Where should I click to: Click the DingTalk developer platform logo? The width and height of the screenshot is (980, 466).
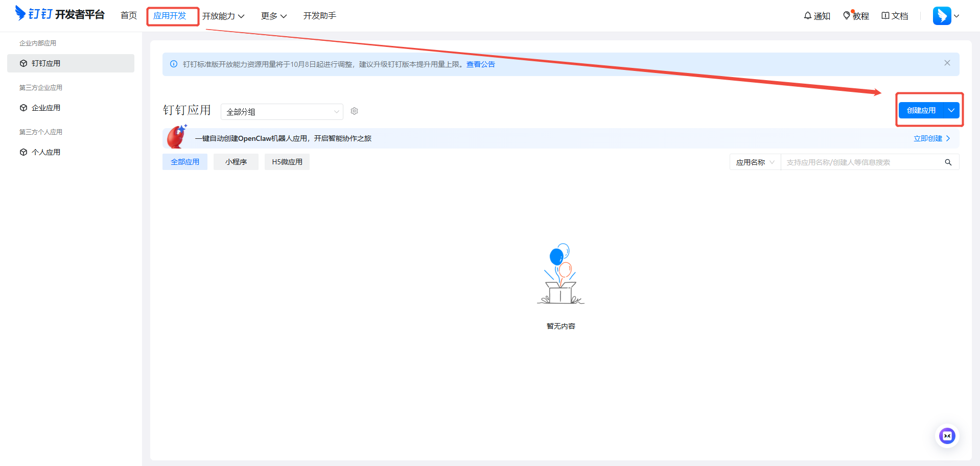[x=60, y=14]
